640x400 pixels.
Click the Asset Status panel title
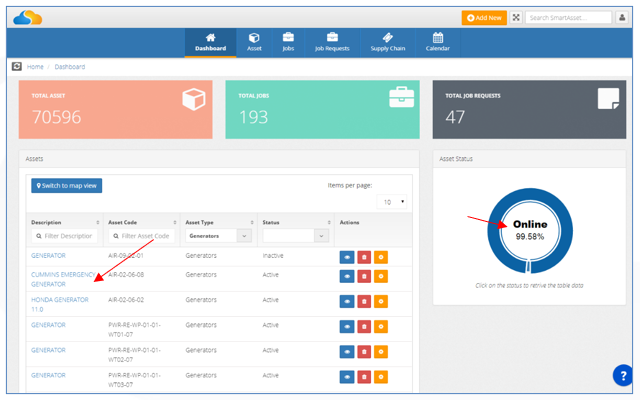click(456, 159)
